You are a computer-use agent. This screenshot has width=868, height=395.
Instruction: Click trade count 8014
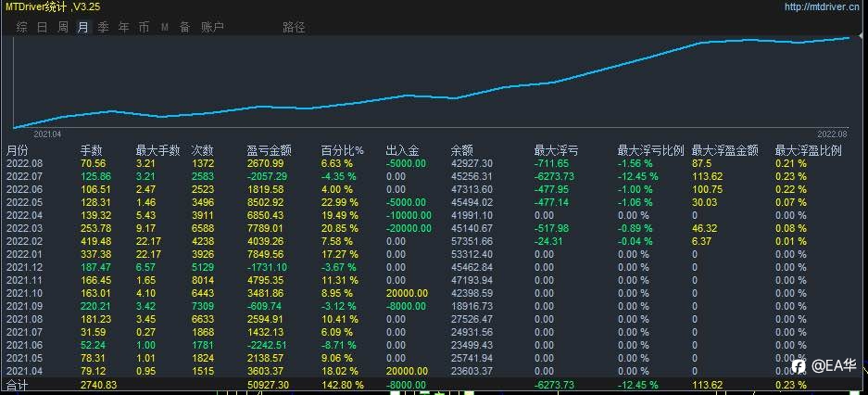tap(202, 280)
